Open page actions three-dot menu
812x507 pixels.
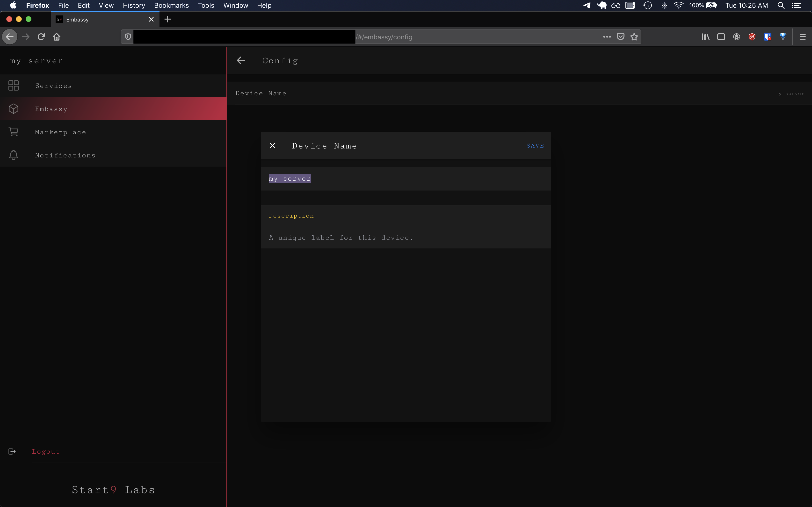(x=607, y=37)
